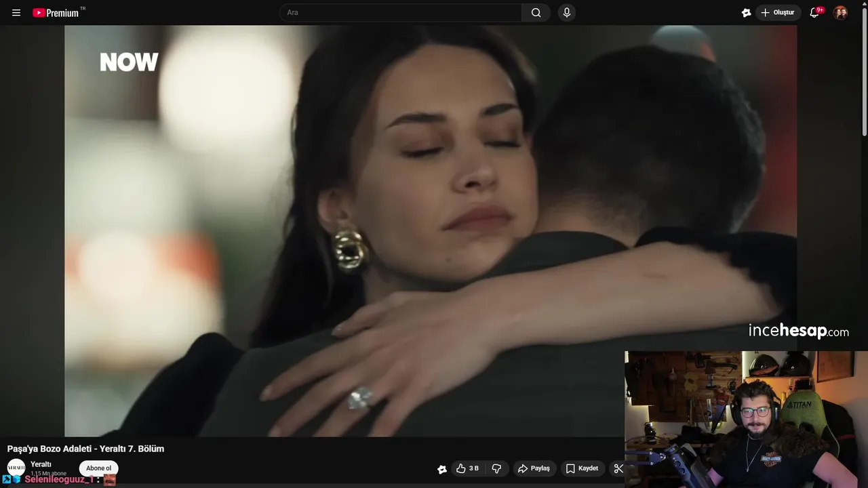Open the Yeraltı channel name link

(41, 464)
